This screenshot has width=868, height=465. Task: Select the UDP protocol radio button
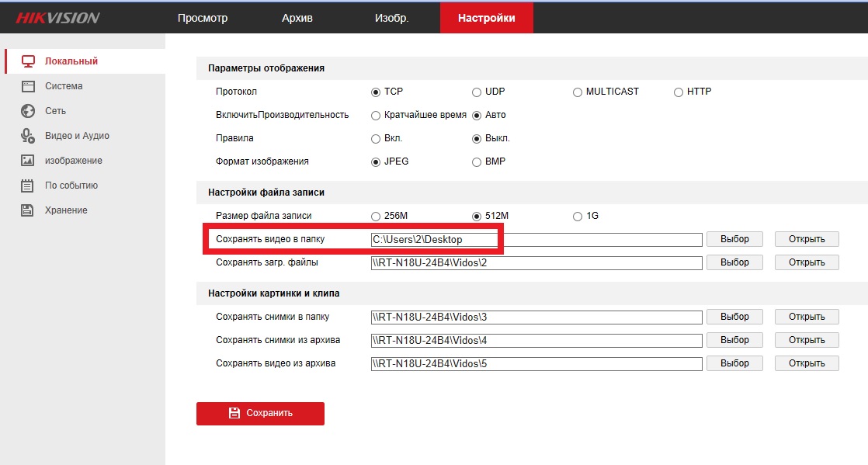point(477,92)
